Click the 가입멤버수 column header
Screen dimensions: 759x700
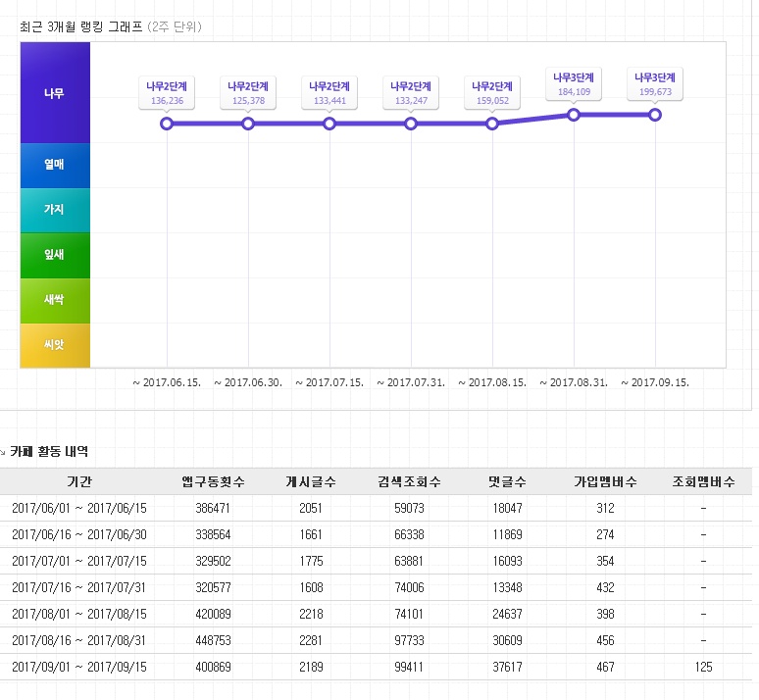point(605,481)
